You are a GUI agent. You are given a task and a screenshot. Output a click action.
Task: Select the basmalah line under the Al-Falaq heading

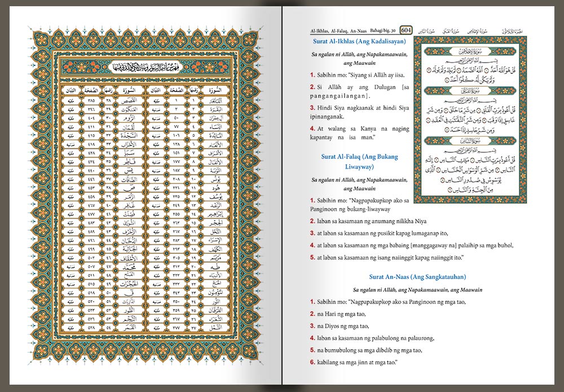[x=359, y=184]
